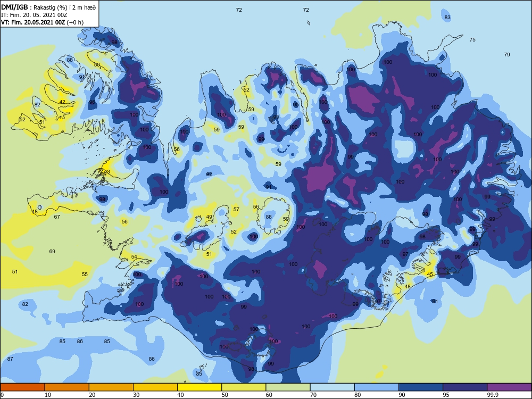The width and height of the screenshot is (532, 399).
Task: Select the amber 30–40 legend swatch
Action: (x=155, y=387)
